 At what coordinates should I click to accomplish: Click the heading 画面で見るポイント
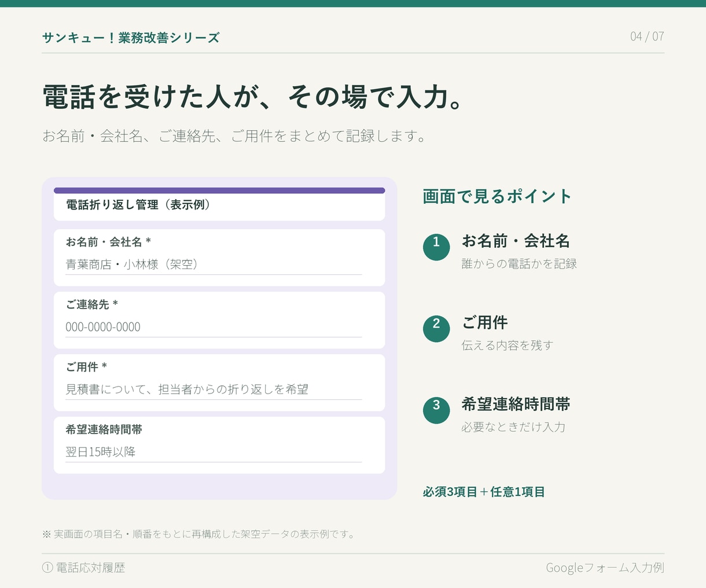(497, 196)
